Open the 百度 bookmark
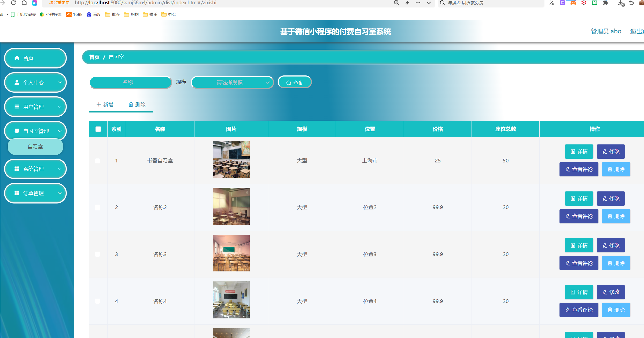This screenshot has height=338, width=644. pos(94,14)
